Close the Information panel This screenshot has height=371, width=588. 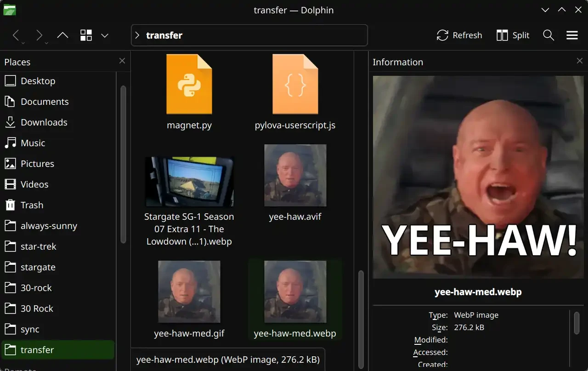click(x=580, y=61)
